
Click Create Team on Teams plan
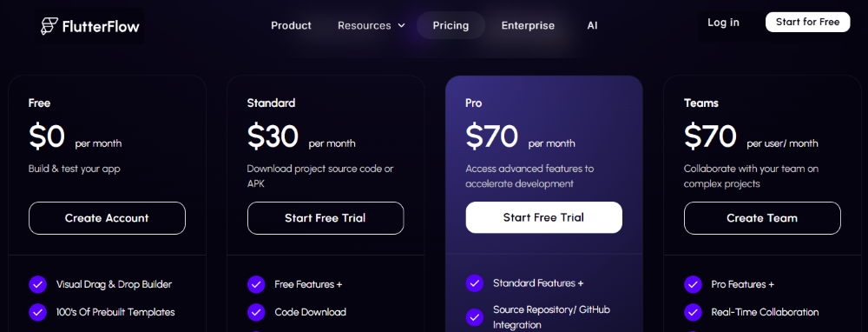(x=762, y=218)
